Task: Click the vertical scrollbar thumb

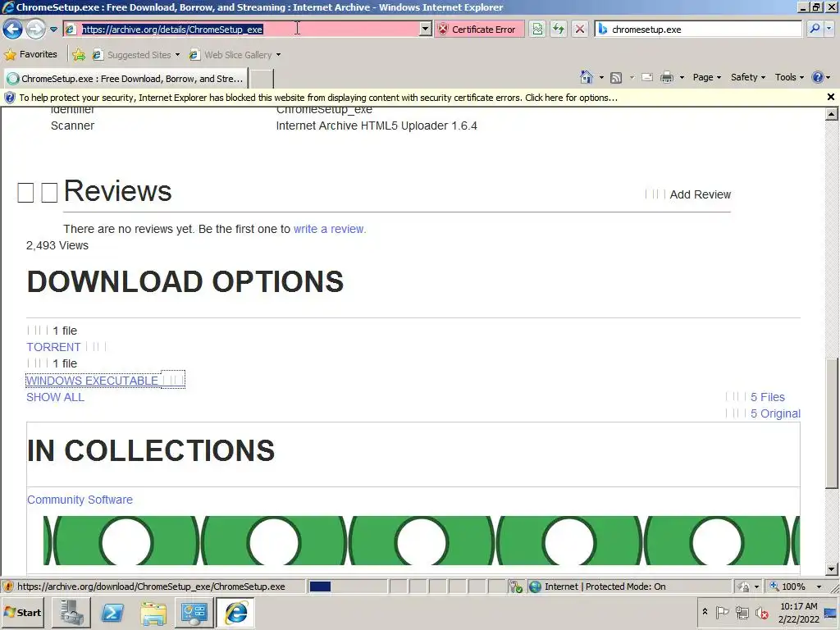Action: (x=831, y=423)
